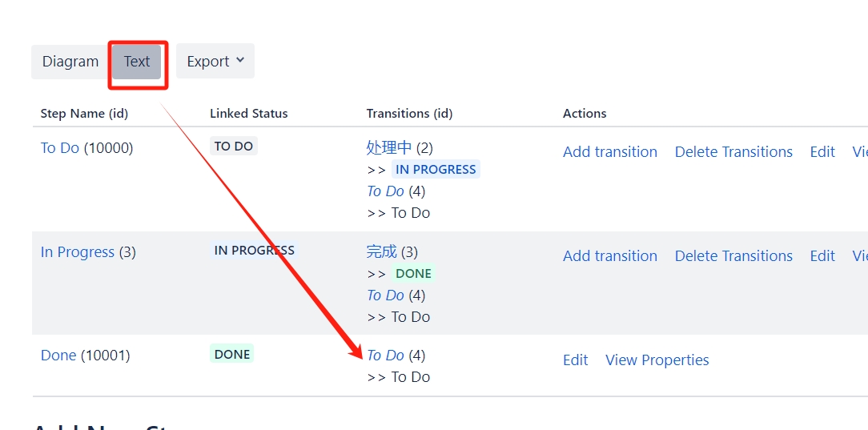868x430 pixels.
Task: Click To Do (4) transition in In Progress row
Action: [x=385, y=295]
